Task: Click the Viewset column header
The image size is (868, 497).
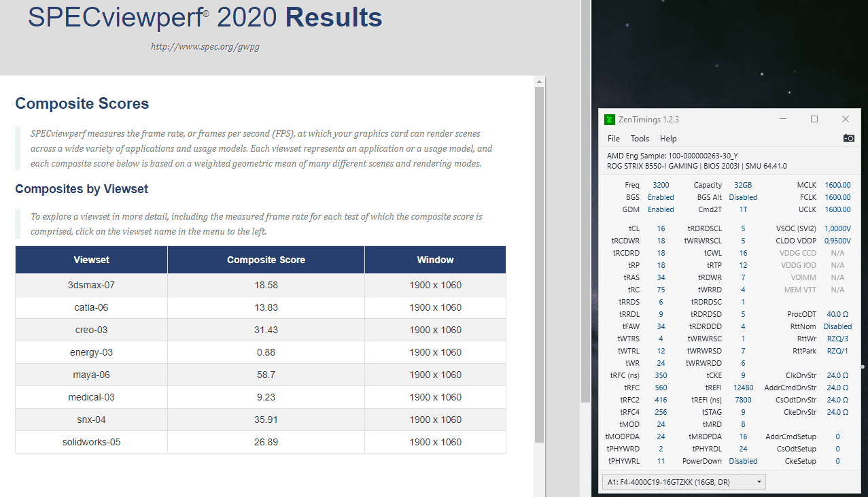Action: [92, 260]
